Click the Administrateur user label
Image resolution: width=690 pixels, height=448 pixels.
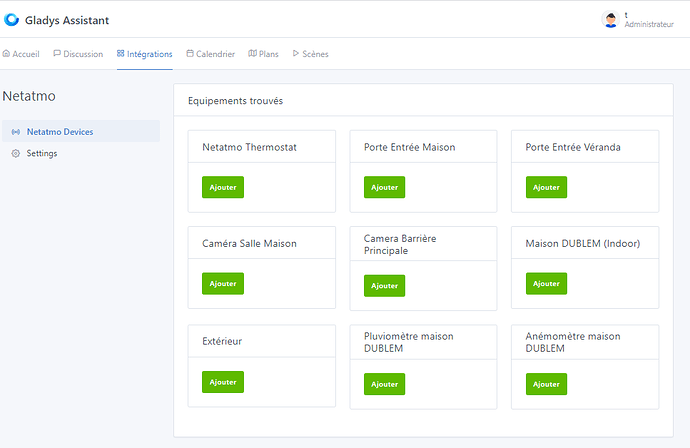pyautogui.click(x=649, y=25)
